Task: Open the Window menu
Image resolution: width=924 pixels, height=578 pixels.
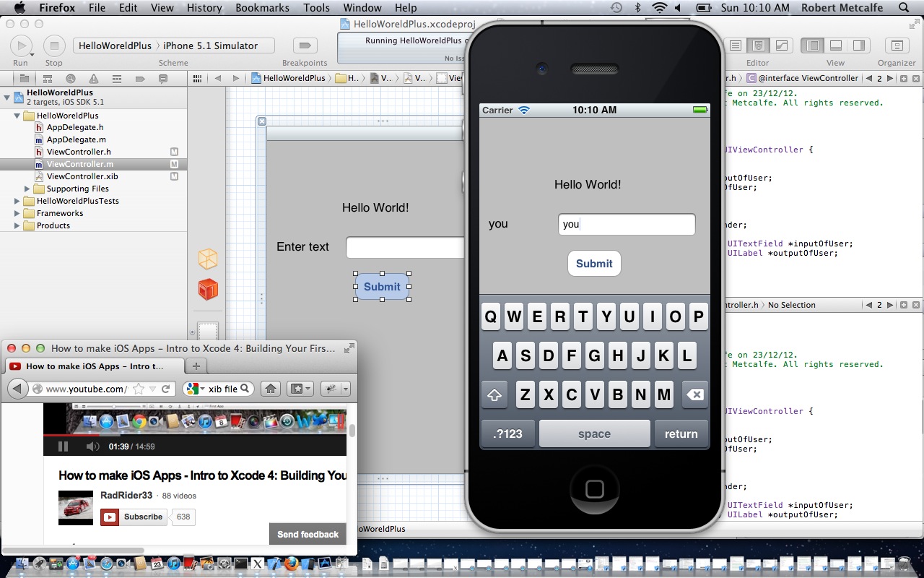Action: pyautogui.click(x=362, y=8)
